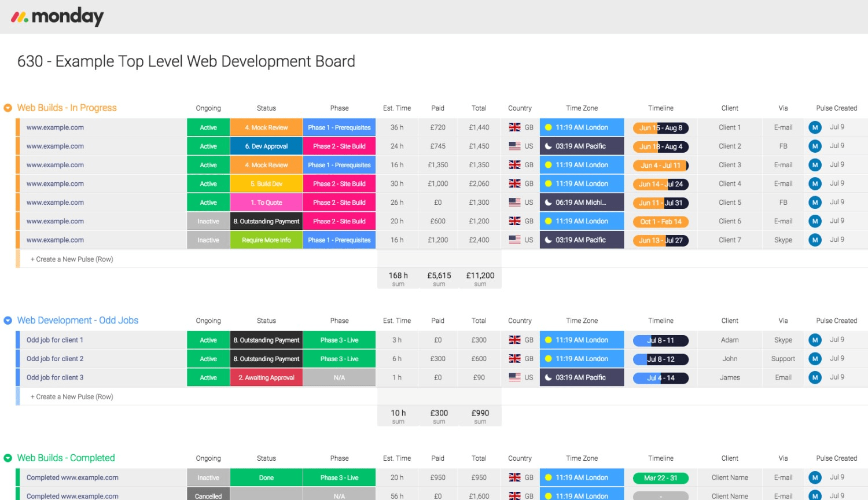
Task: Click the GB flag in Client 3 row
Action: [x=514, y=165]
